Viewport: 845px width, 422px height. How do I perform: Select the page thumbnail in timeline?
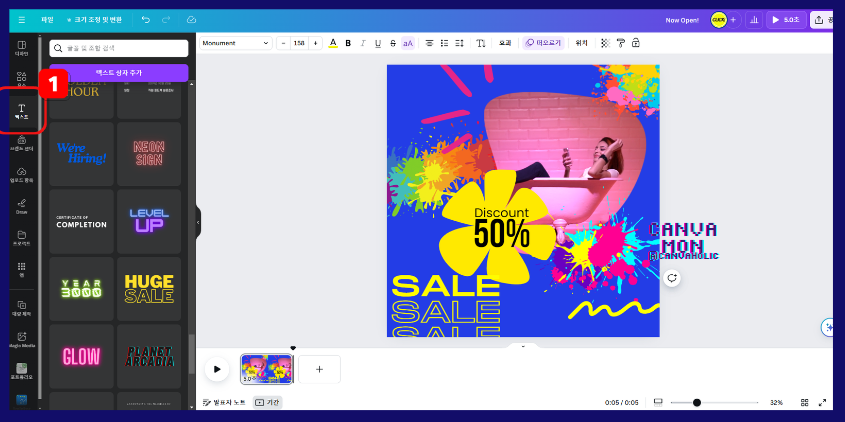pos(267,369)
